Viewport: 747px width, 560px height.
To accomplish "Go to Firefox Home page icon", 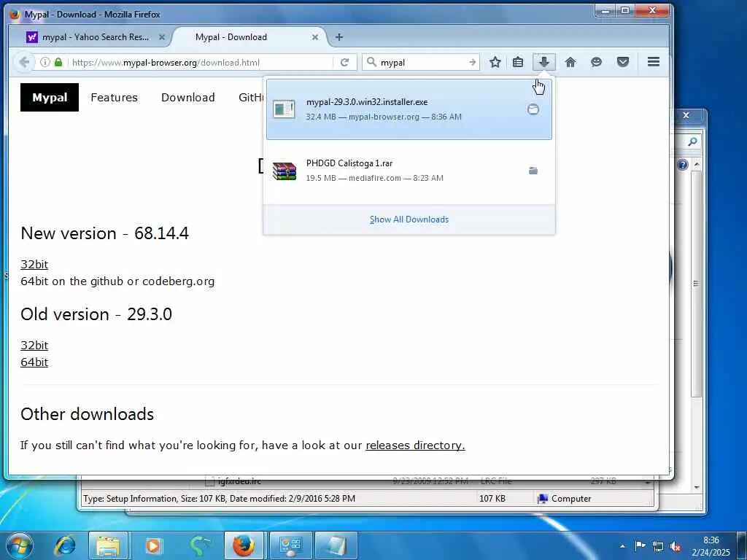I will point(570,62).
